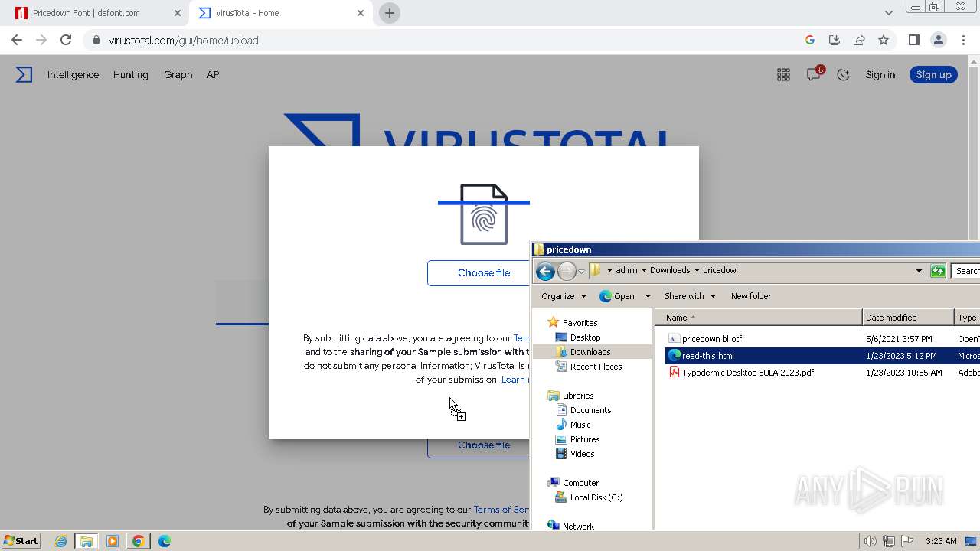
Task: Open the API menu
Action: coord(214,74)
